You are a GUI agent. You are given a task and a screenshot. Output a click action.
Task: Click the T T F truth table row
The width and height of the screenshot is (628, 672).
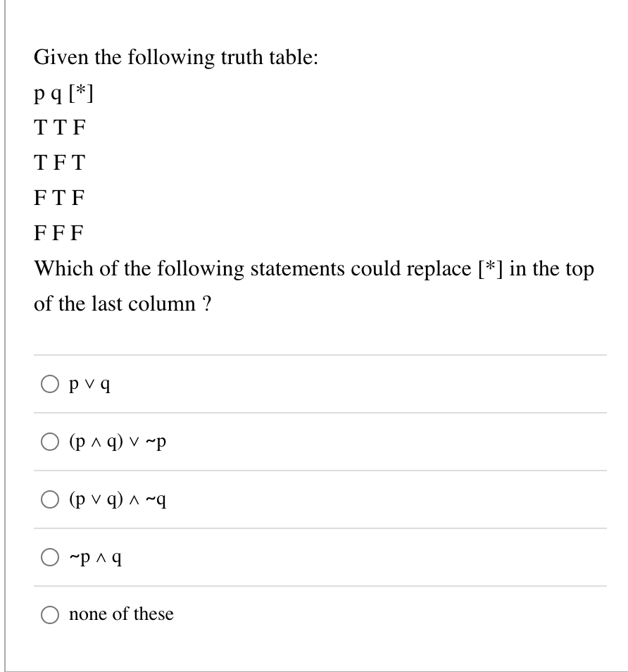click(x=59, y=127)
